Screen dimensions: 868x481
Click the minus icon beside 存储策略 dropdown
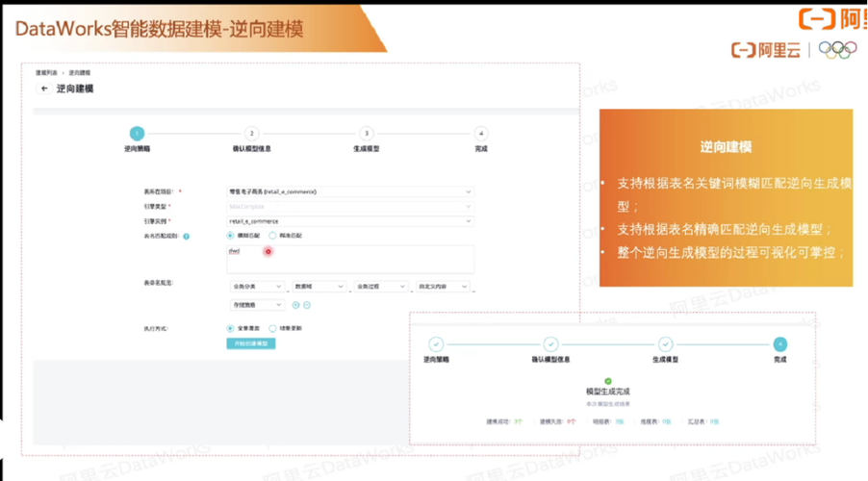[307, 305]
